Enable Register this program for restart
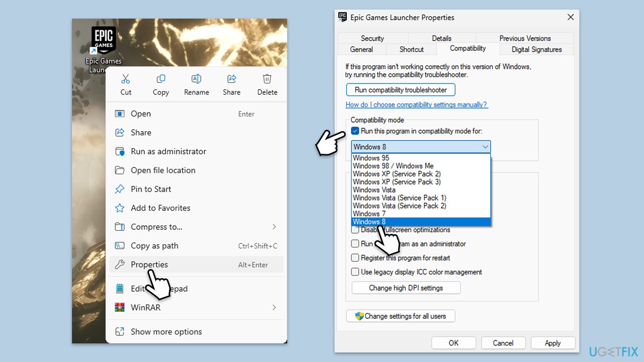644x362 pixels. click(355, 258)
